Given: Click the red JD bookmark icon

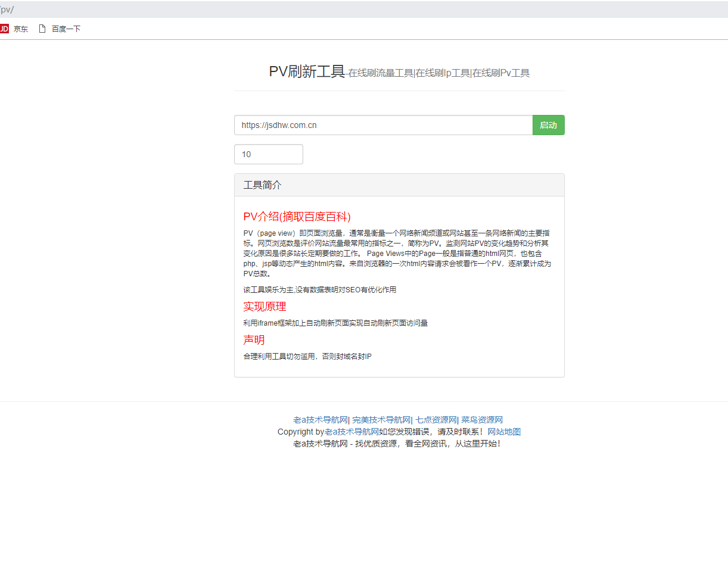Looking at the screenshot, I should tap(4, 29).
